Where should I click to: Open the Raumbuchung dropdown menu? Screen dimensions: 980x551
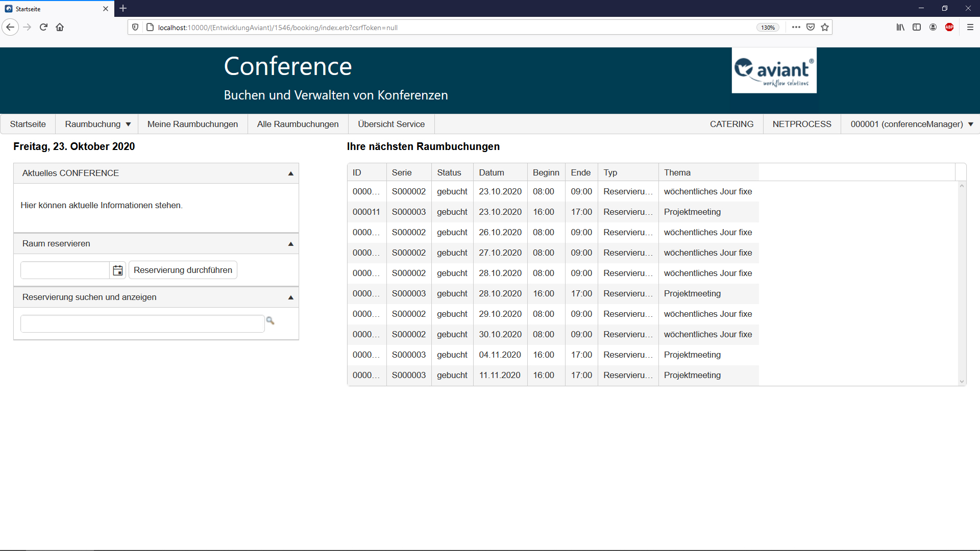point(97,124)
